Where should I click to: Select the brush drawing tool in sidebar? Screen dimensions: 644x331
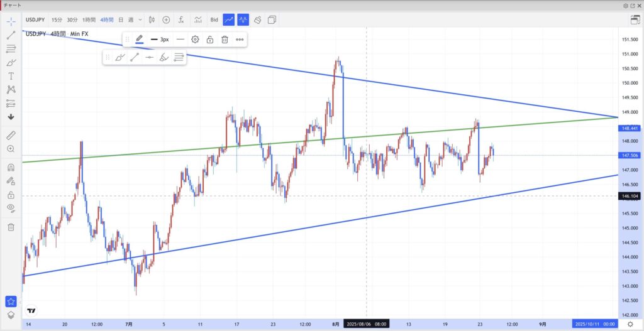pyautogui.click(x=11, y=62)
